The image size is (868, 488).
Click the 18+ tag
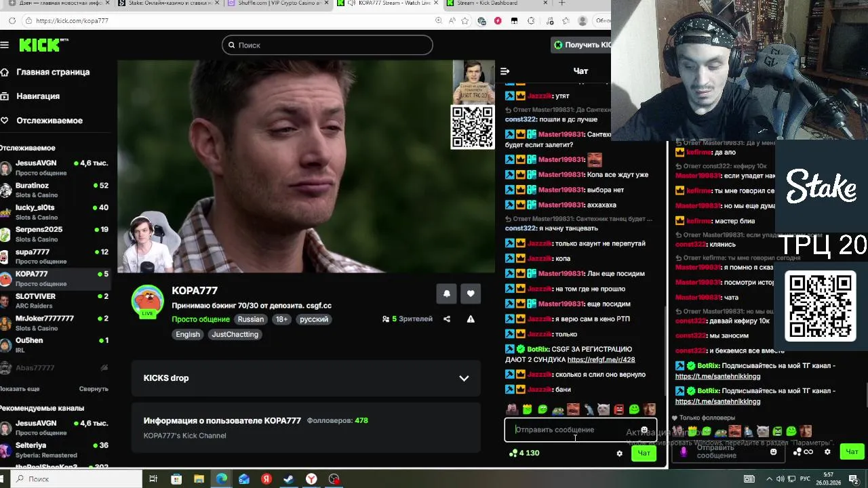[281, 319]
